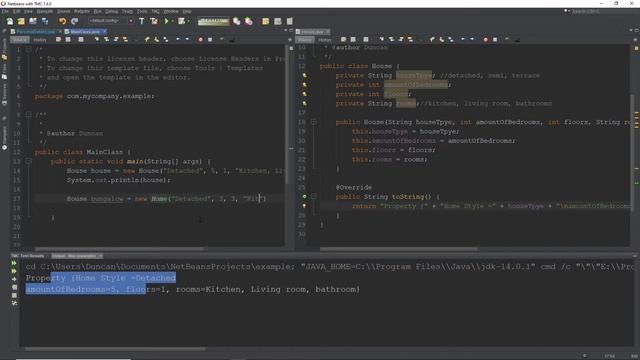Open the Debug Project dropdown arrow
Screen dimensions: 640x360
click(188, 21)
